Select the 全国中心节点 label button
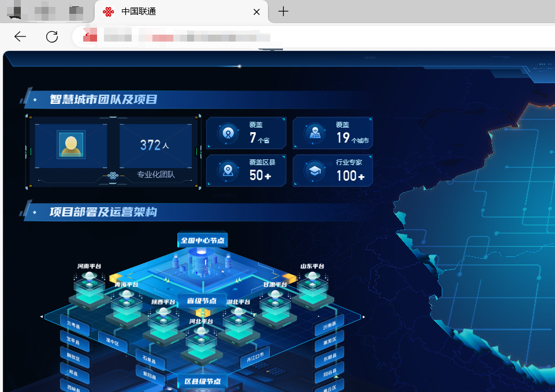555x392 pixels. pyautogui.click(x=203, y=241)
